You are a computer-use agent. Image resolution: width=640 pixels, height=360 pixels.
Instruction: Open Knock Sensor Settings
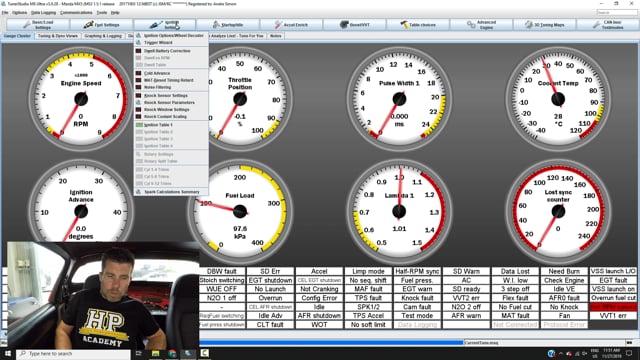[x=171, y=96]
